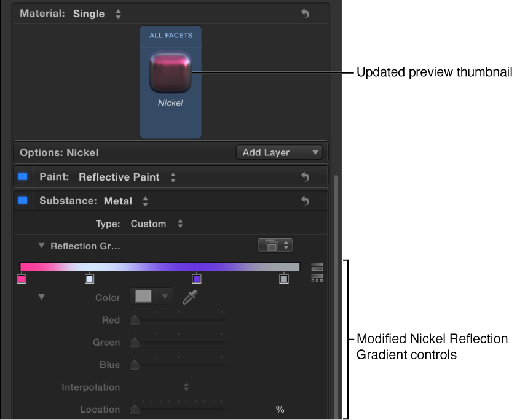The width and height of the screenshot is (525, 420).
Task: Open the Interpolation pop-up menu
Action: click(186, 387)
